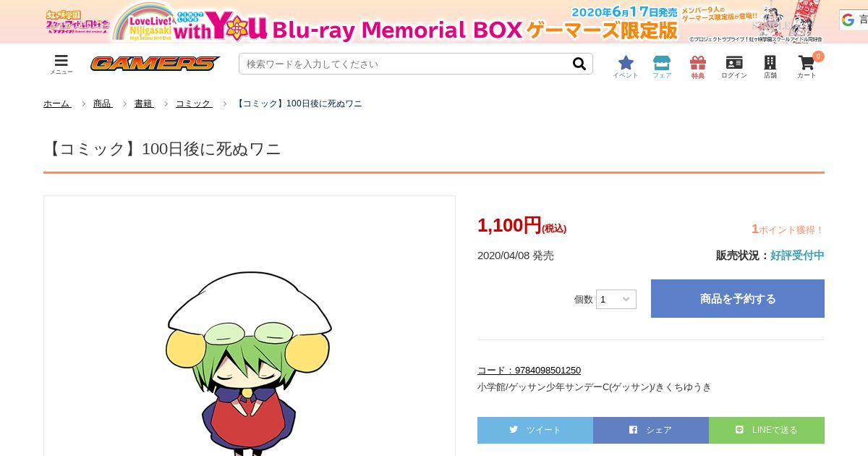Expand the 個数 quantity dropdown
This screenshot has height=456, width=868.
pos(616,299)
